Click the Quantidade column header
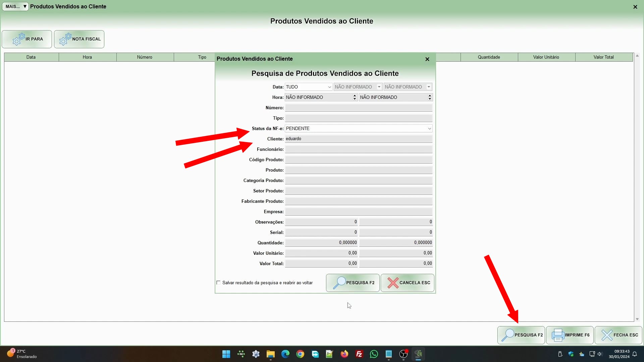 tap(489, 57)
